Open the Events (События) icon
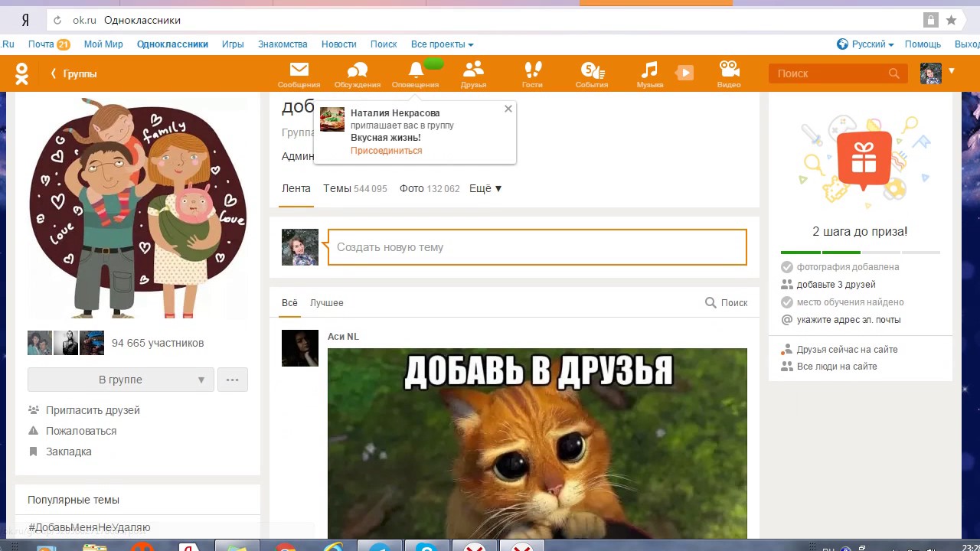The image size is (980, 551). pos(592,73)
